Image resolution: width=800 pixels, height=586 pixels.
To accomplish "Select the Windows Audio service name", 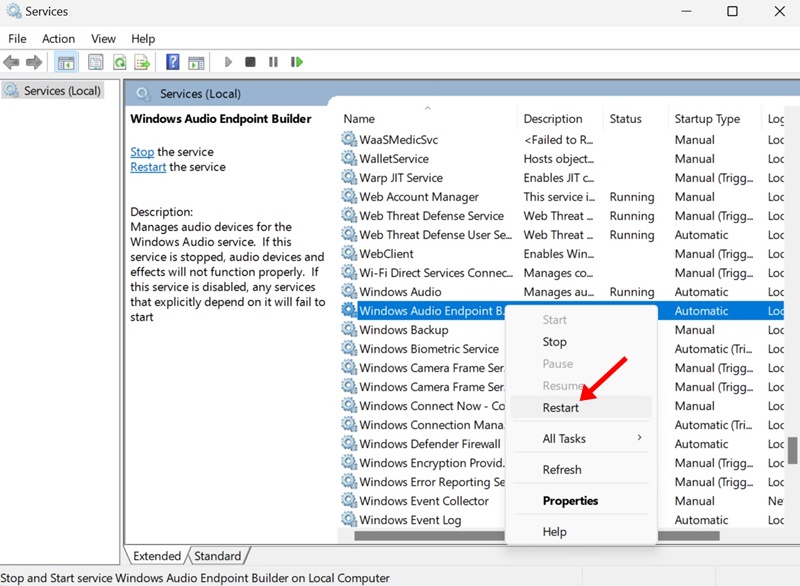I will tap(400, 292).
